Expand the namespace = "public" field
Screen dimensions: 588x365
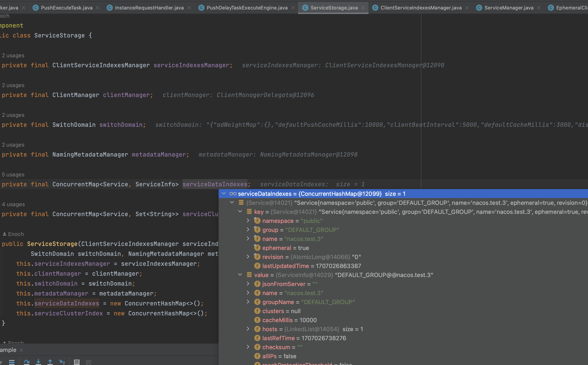pos(248,220)
